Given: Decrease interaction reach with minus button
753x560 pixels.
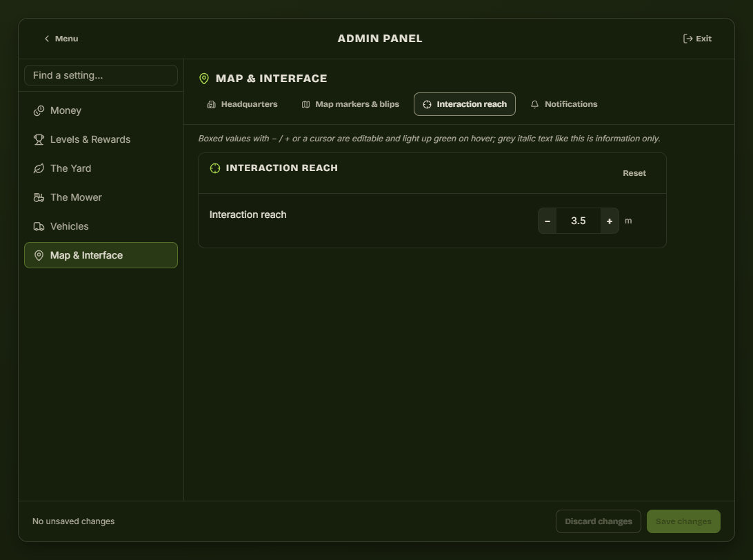Looking at the screenshot, I should (x=548, y=221).
